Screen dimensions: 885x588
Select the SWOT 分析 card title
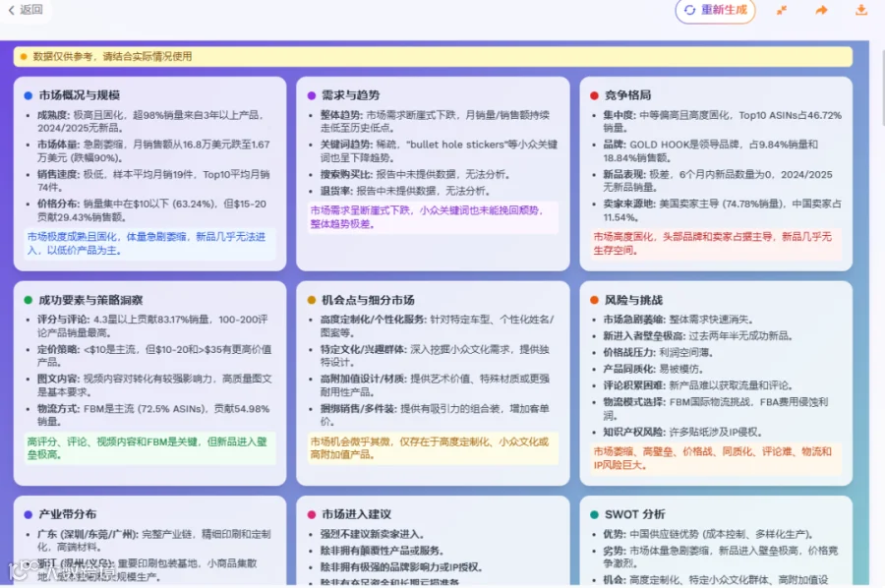point(635,514)
